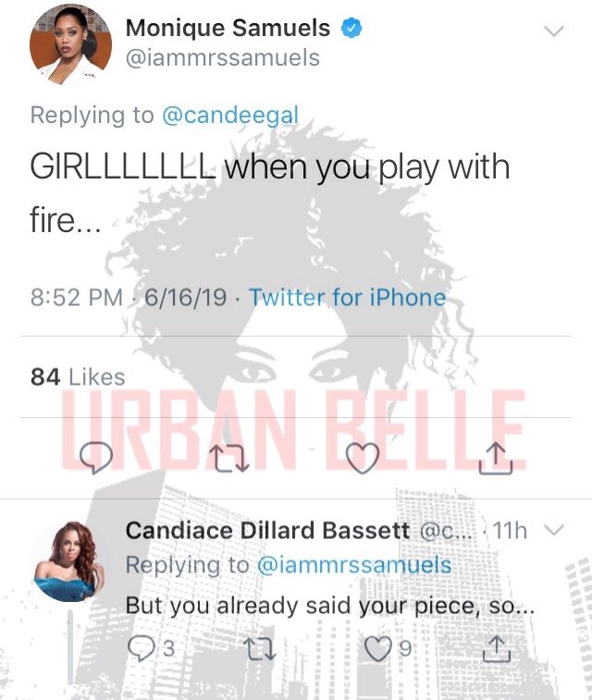Share Monique Samuels' tweet
Viewport: 592px width, 700px height.
[496, 458]
